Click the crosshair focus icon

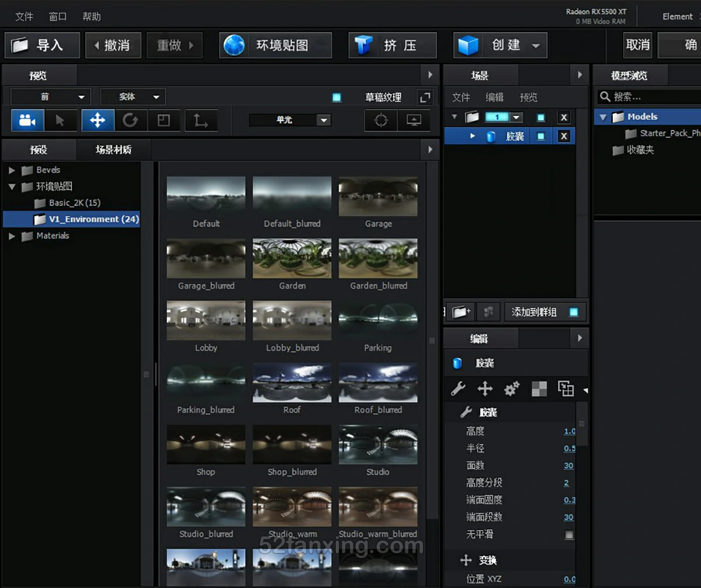pyautogui.click(x=381, y=120)
